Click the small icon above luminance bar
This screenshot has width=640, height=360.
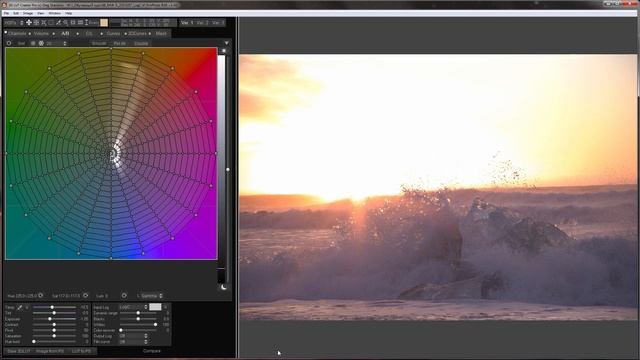[x=224, y=51]
